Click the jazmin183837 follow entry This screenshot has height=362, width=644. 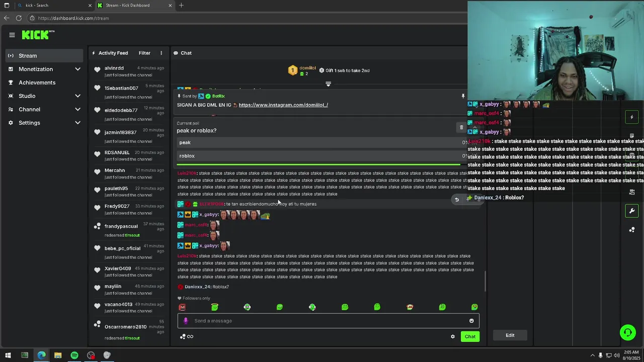pos(129,135)
